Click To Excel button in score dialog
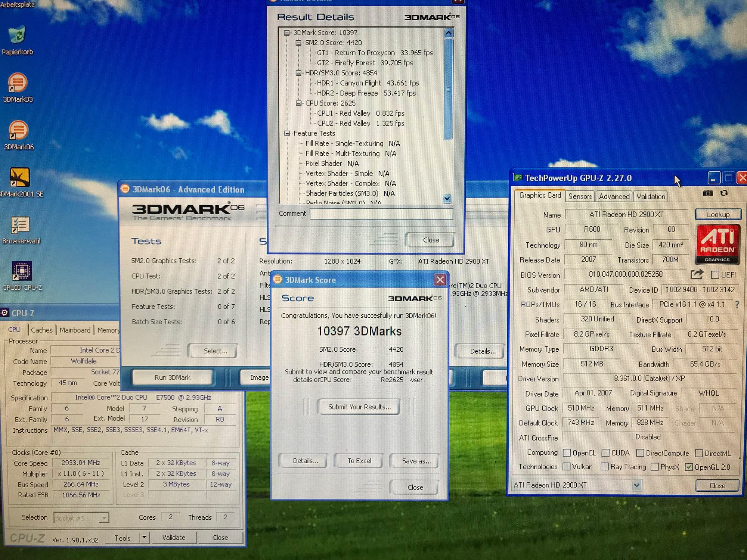This screenshot has height=560, width=747. coord(359,461)
